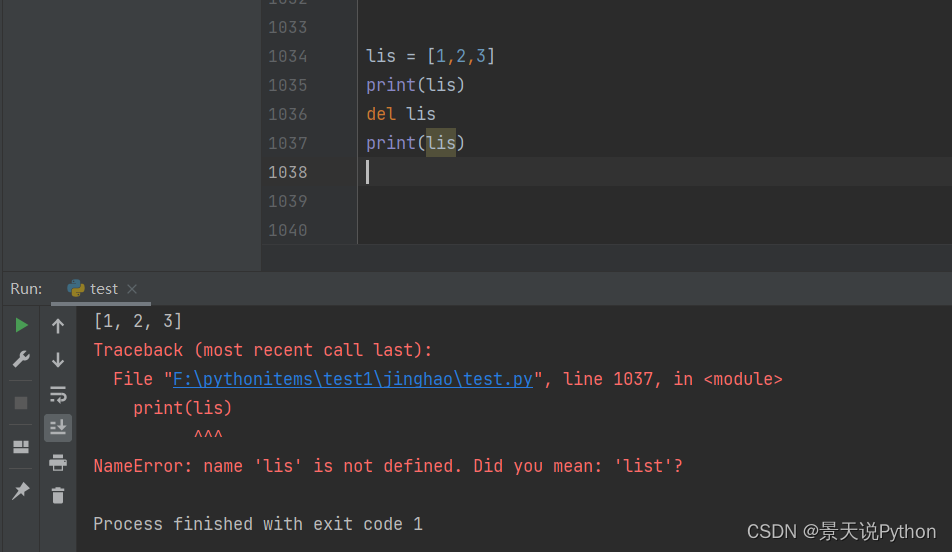952x552 pixels.
Task: Click 'Traceback (most recent call last):' line
Action: [x=262, y=350]
